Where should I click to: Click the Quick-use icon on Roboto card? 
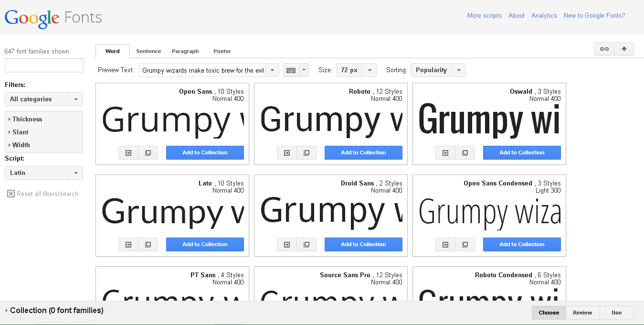(x=287, y=152)
